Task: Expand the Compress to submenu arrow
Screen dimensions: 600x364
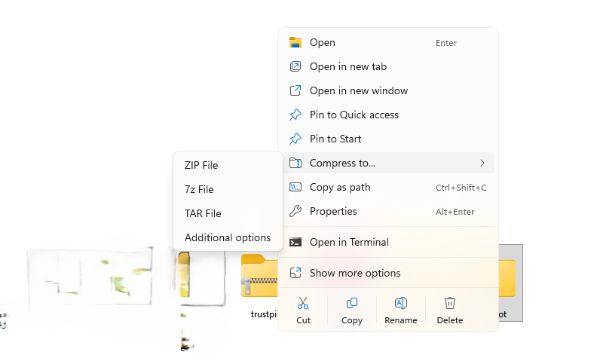Action: point(482,163)
